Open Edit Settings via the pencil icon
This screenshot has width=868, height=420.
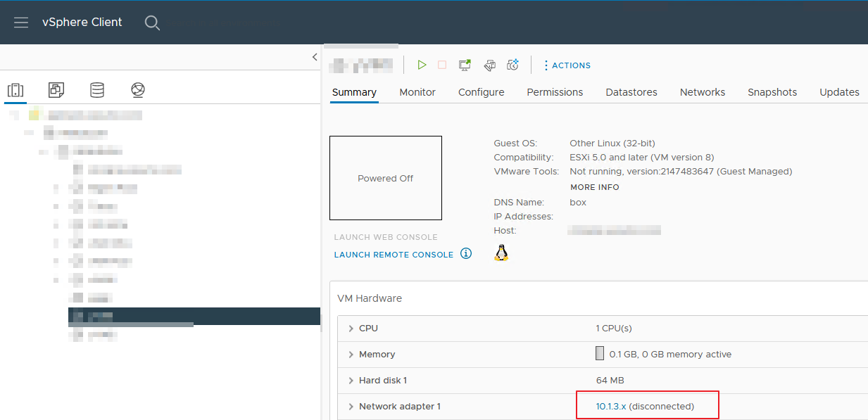pyautogui.click(x=489, y=65)
